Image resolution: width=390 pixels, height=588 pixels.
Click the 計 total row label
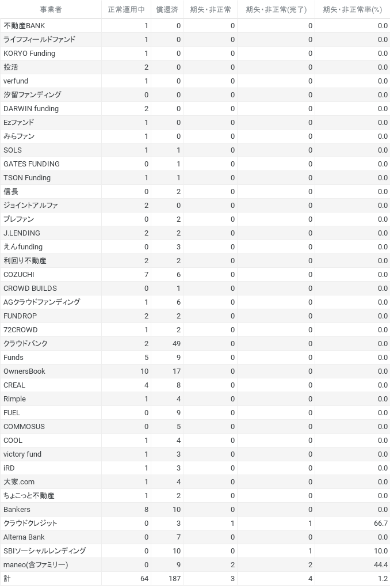pyautogui.click(x=7, y=579)
